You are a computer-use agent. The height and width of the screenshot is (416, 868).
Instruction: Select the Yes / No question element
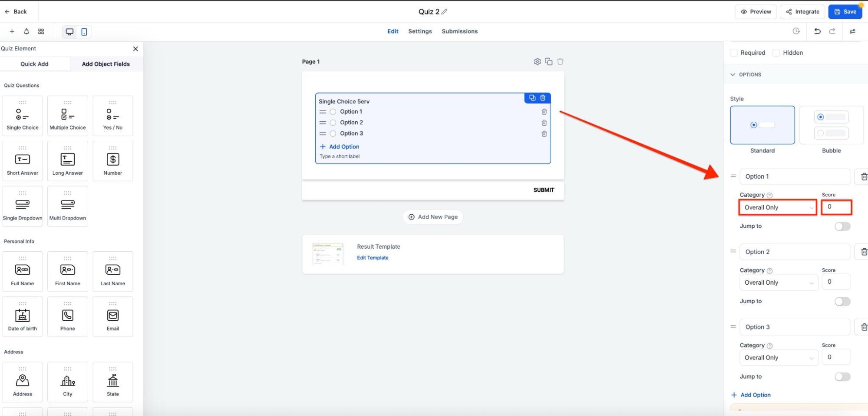point(112,116)
